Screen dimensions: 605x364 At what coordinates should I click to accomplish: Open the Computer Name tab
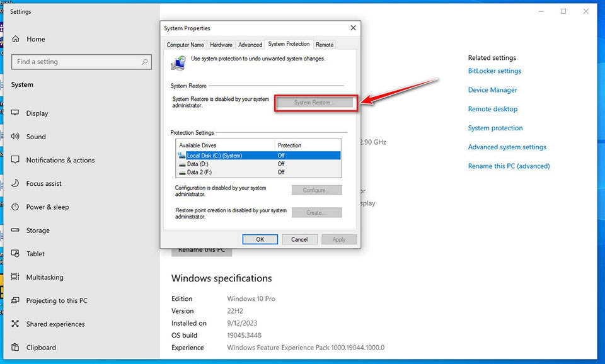[185, 45]
